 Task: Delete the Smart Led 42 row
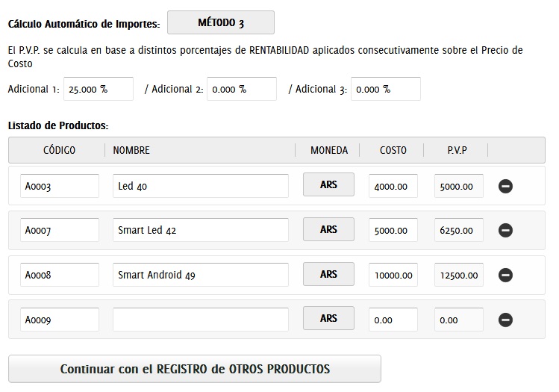pos(505,231)
